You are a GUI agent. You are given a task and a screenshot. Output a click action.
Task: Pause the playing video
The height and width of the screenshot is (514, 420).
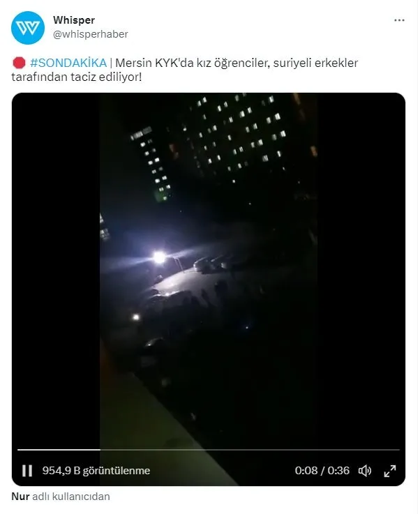tap(27, 471)
